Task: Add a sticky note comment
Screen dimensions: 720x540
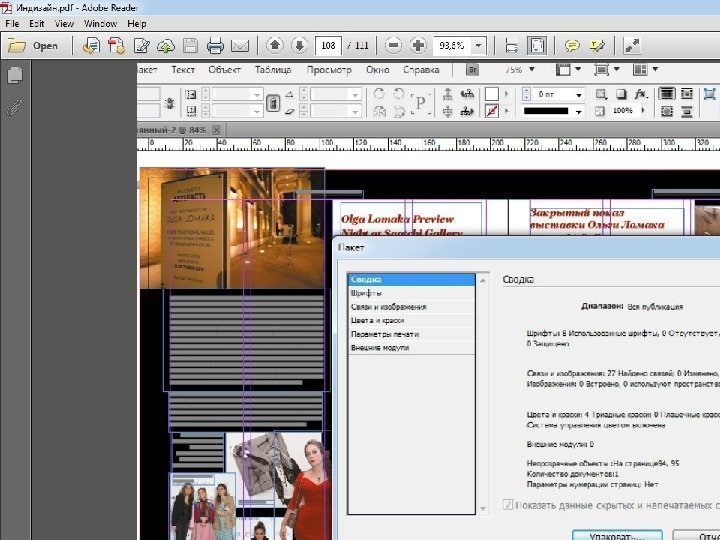Action: (572, 46)
